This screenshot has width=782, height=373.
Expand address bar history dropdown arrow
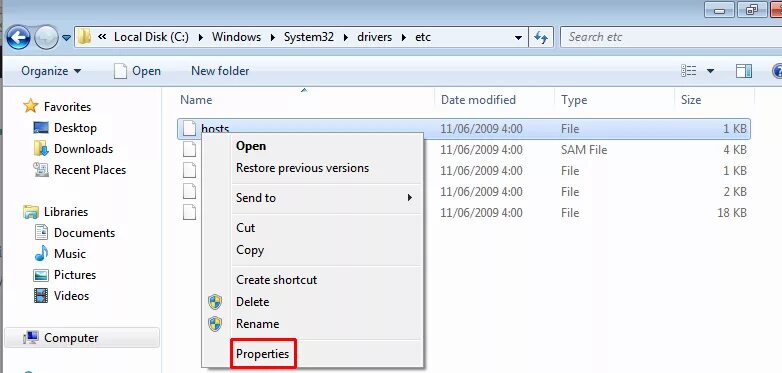[518, 37]
